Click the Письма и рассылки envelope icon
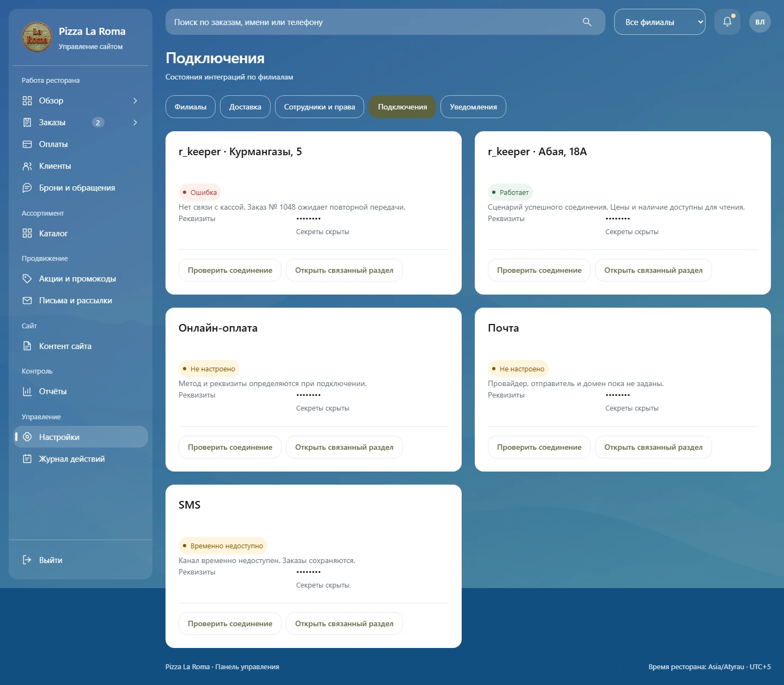The height and width of the screenshot is (685, 784). [x=27, y=301]
